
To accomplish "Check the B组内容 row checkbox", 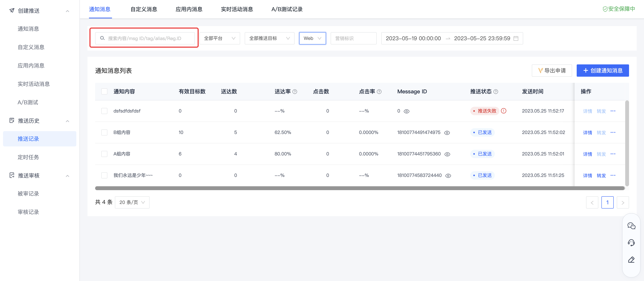I will tap(104, 132).
